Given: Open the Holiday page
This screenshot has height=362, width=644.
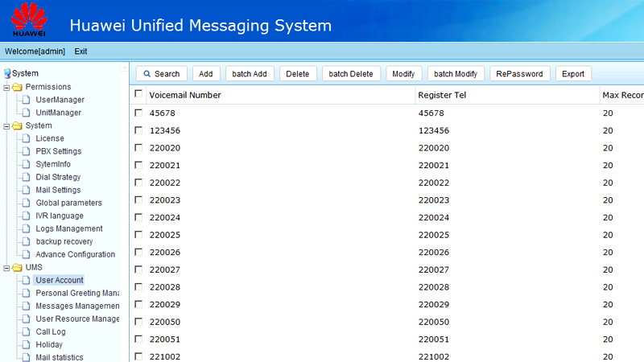Looking at the screenshot, I should [x=49, y=344].
